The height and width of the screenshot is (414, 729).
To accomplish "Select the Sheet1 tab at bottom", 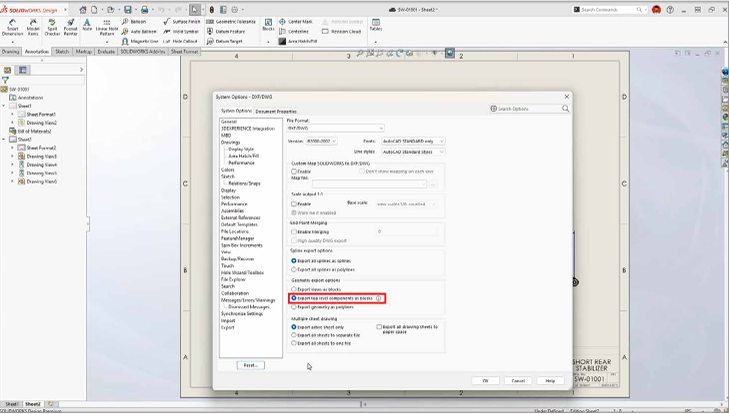I will (11, 404).
